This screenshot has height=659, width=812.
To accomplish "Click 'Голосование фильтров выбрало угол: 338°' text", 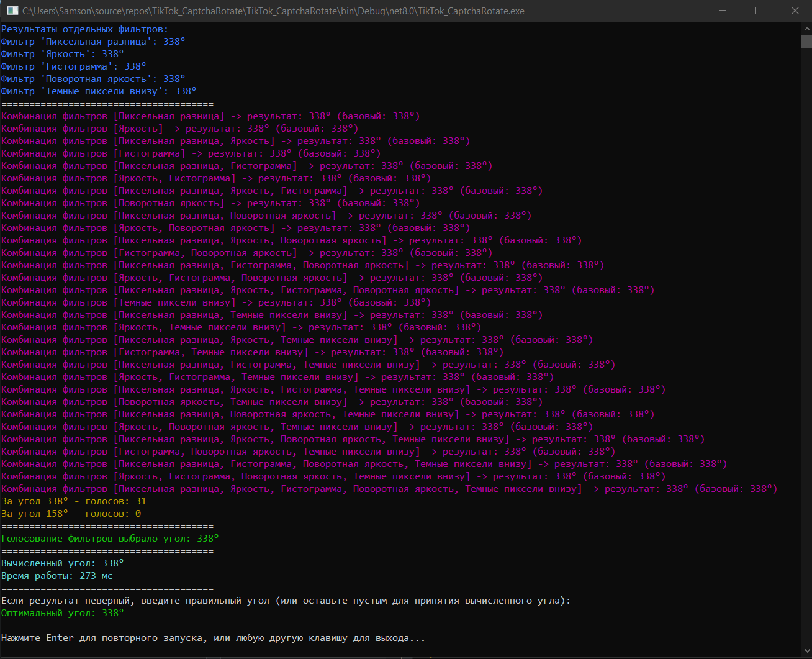I will (x=110, y=539).
